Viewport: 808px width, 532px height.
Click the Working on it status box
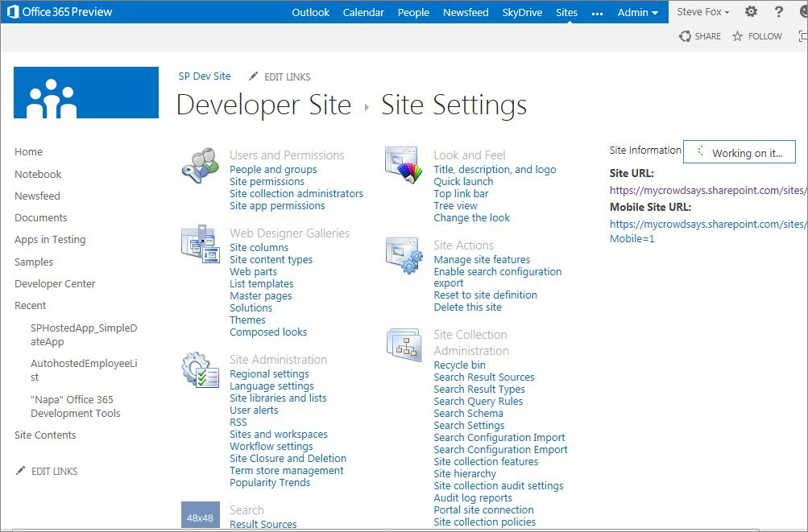tap(739, 152)
